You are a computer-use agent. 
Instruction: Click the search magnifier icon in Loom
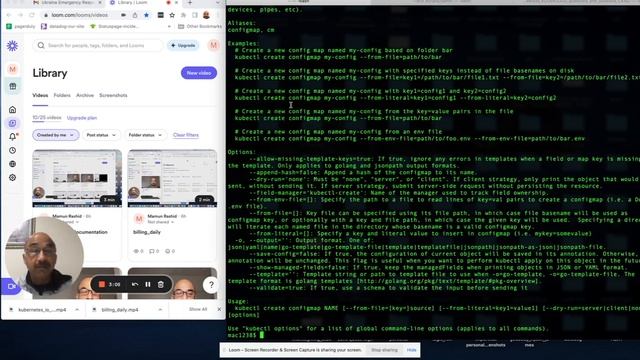click(41, 45)
